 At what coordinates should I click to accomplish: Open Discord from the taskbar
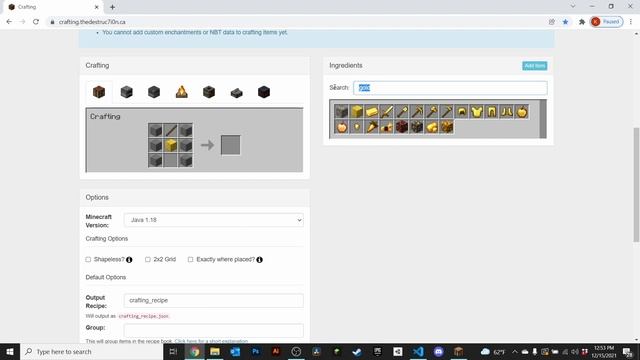pos(438,351)
